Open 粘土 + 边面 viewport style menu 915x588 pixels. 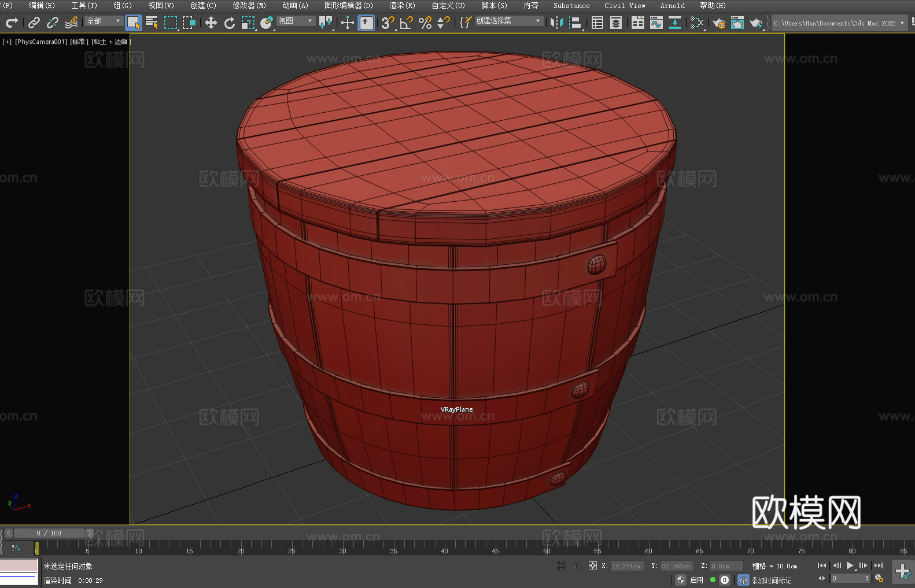coord(111,42)
